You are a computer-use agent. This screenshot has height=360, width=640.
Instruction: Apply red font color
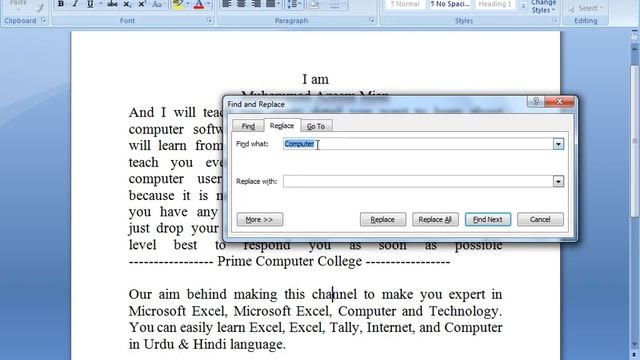tap(199, 4)
